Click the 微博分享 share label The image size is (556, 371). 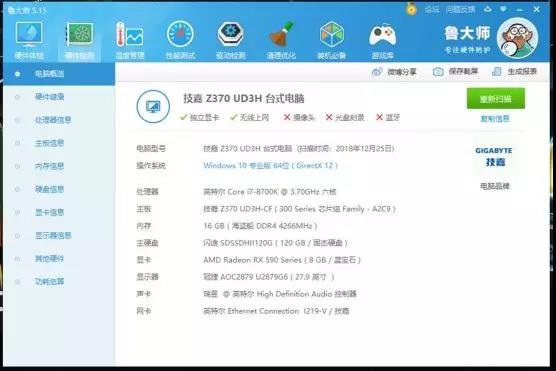(402, 72)
